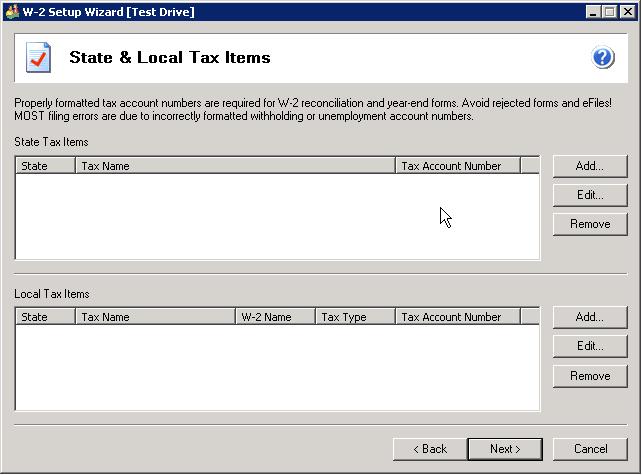Click State column header in State Tax Items

coord(45,166)
